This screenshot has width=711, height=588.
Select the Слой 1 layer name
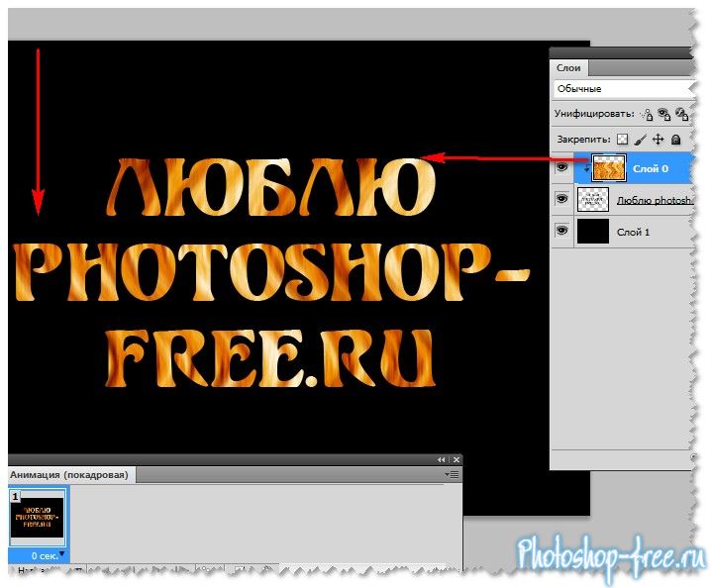[633, 232]
